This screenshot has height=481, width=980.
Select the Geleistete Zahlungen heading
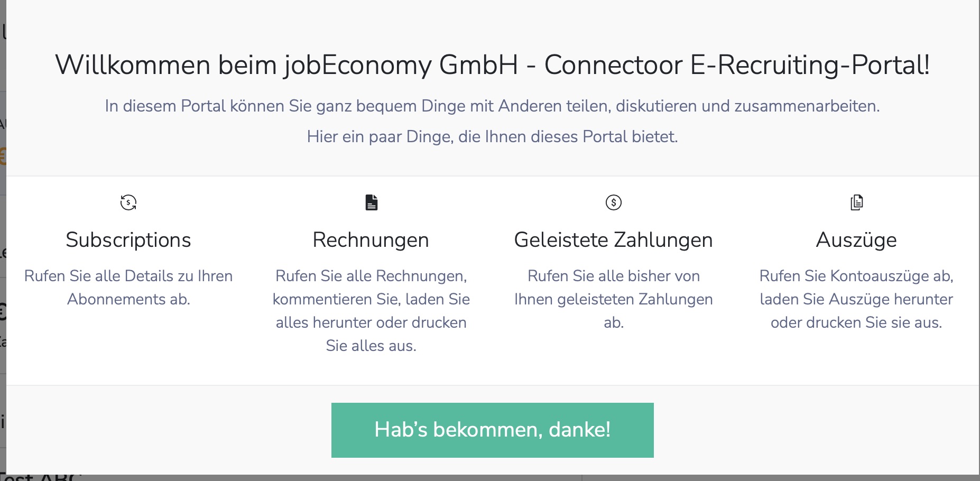(614, 240)
